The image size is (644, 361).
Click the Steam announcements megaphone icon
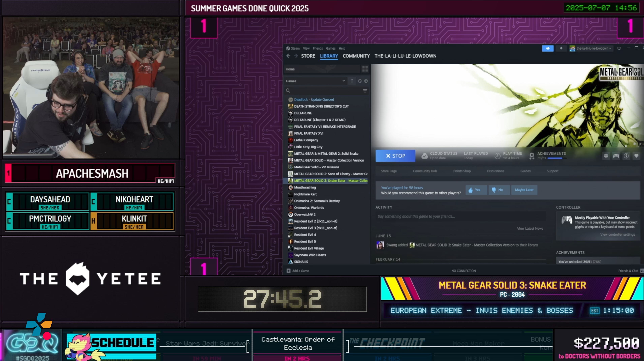pyautogui.click(x=547, y=49)
